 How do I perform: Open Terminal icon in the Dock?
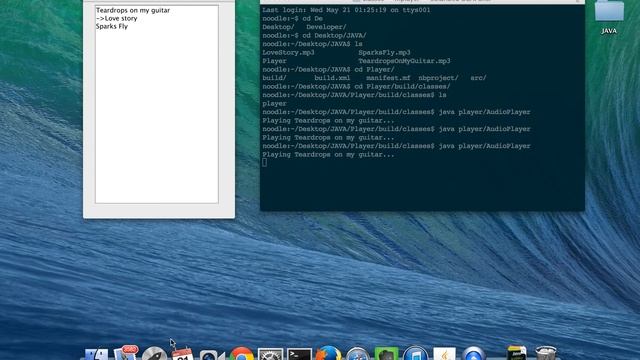coord(299,354)
